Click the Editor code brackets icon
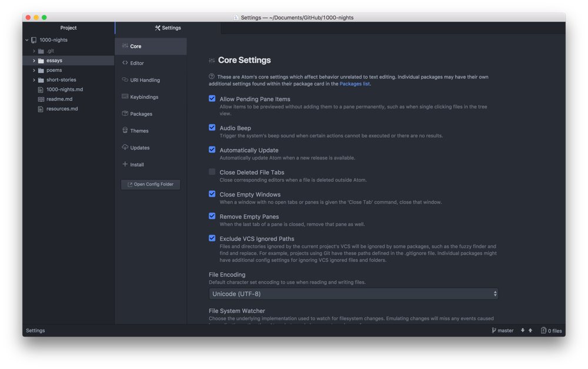Viewport: 588px width, 369px height. (125, 63)
